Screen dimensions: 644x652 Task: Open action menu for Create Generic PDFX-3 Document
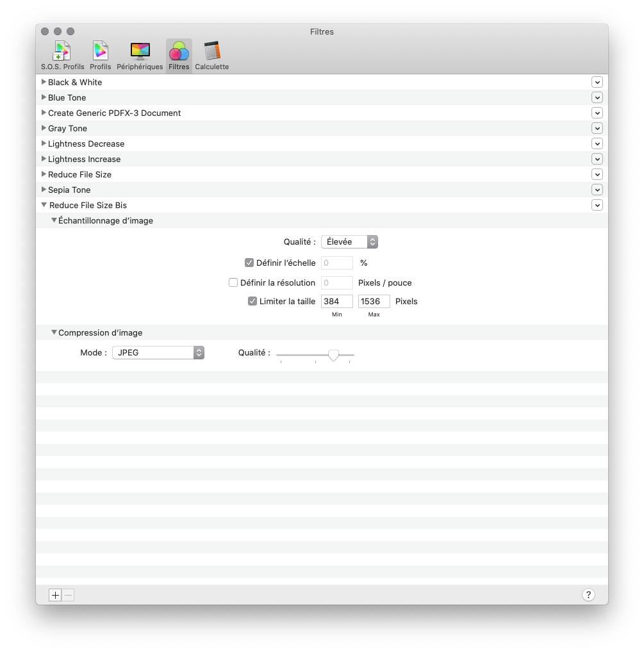tap(597, 113)
